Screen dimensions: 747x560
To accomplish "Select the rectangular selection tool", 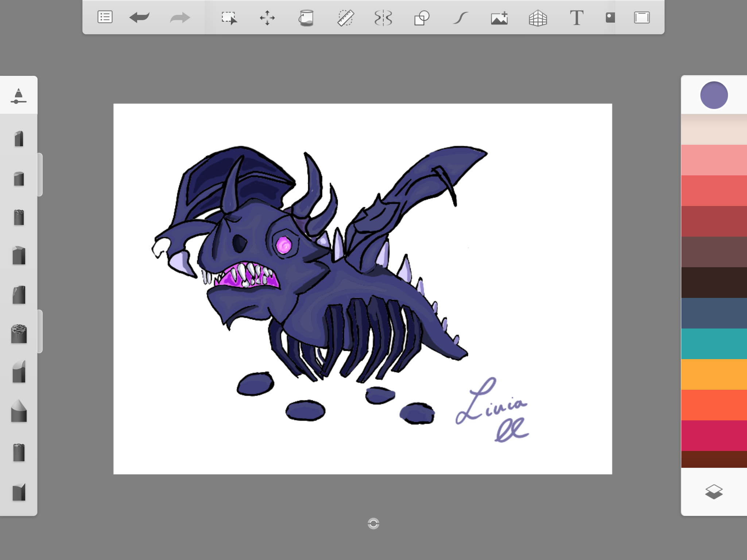I will click(x=229, y=17).
